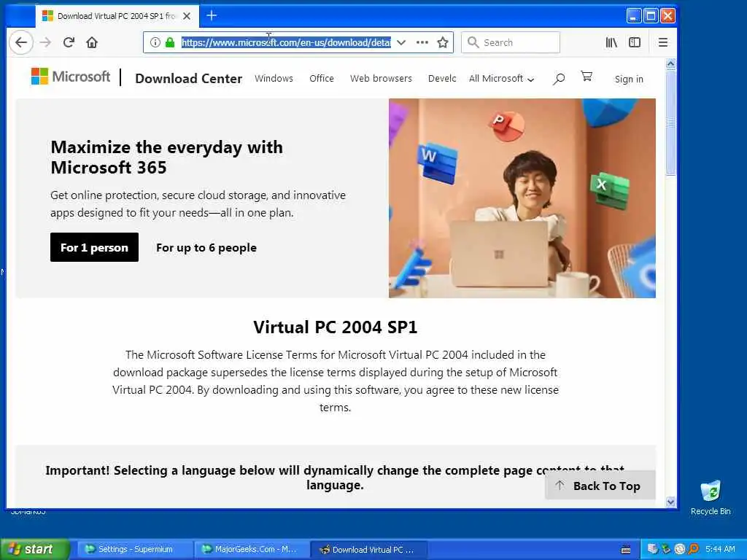Click the Sign in link
This screenshot has width=747, height=560.
pos(629,79)
